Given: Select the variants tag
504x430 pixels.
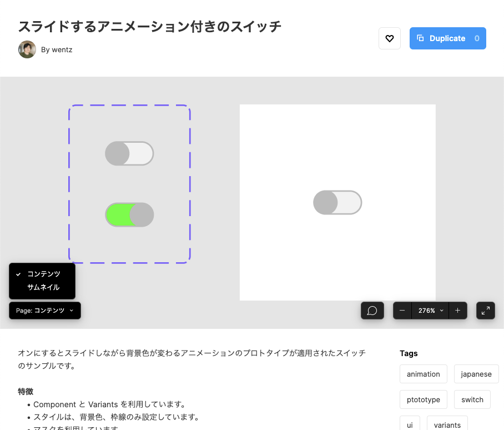Looking at the screenshot, I should pos(447,424).
